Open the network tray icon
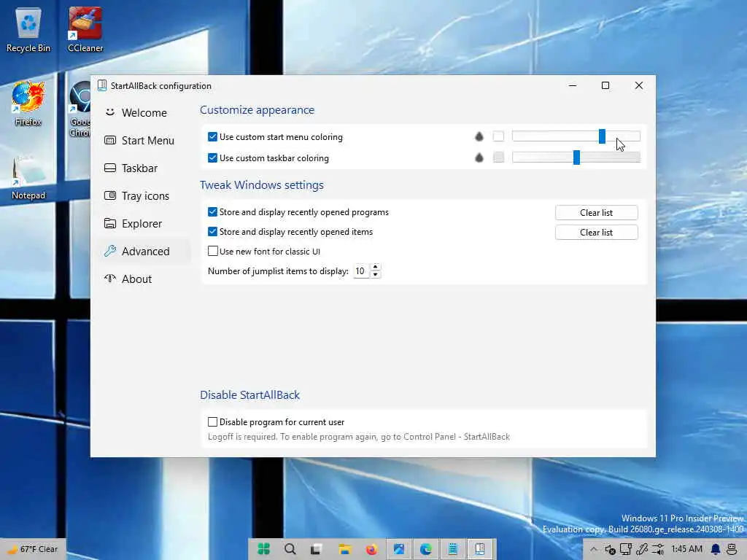The width and height of the screenshot is (747, 560). [x=626, y=549]
